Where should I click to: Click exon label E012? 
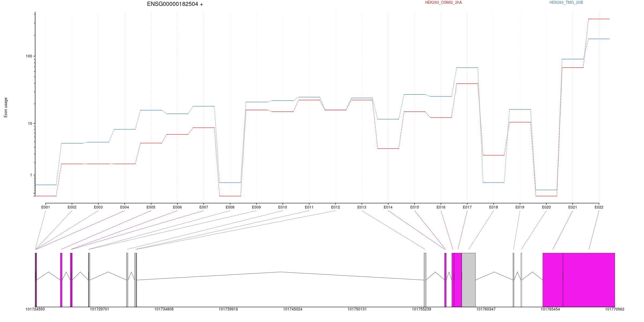click(335, 207)
